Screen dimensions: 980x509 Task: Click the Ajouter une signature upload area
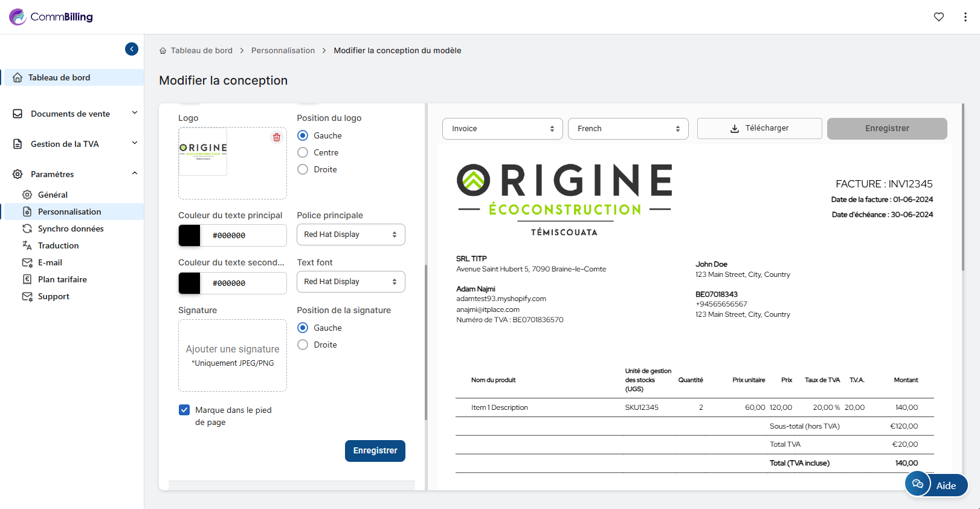233,355
